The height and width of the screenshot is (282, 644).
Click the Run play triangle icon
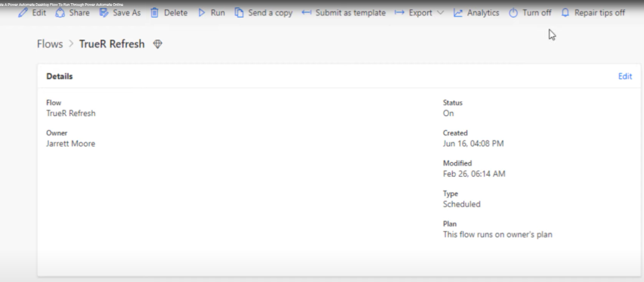pyautogui.click(x=202, y=13)
